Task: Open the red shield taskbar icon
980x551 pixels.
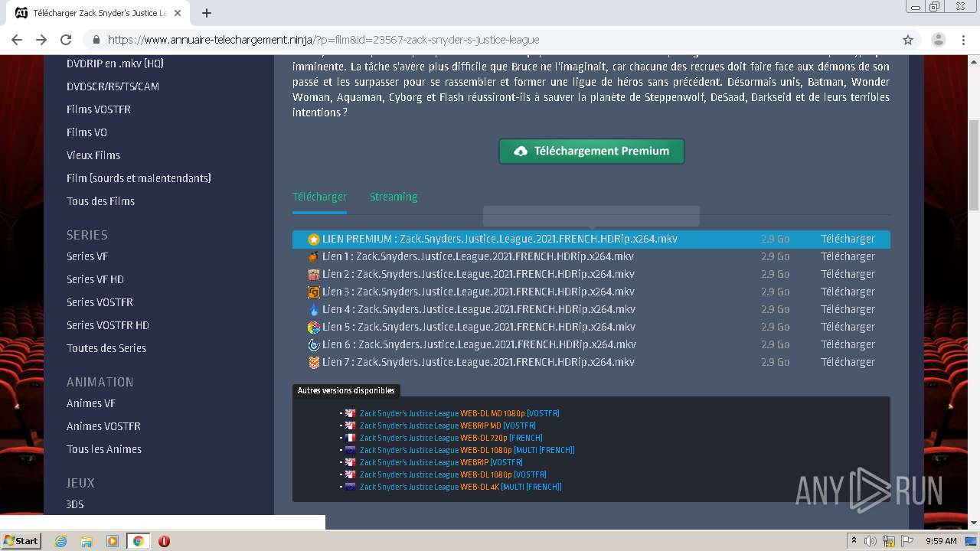Action: coord(164,541)
